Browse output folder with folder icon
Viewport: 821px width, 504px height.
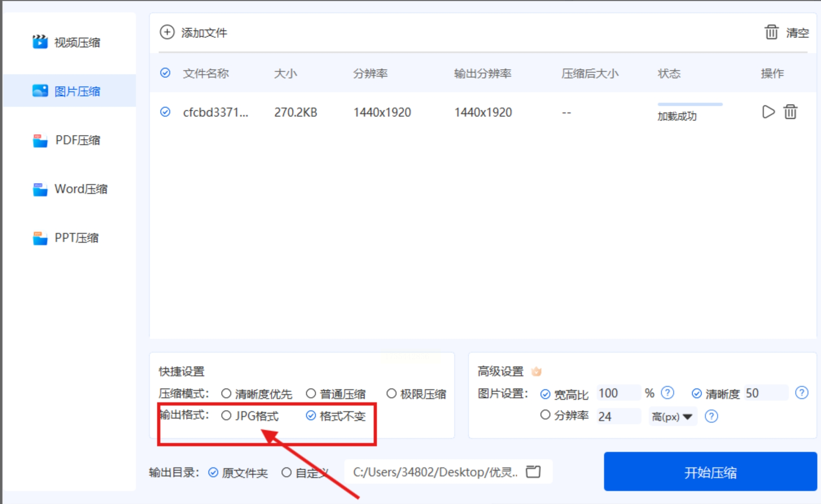tap(533, 471)
